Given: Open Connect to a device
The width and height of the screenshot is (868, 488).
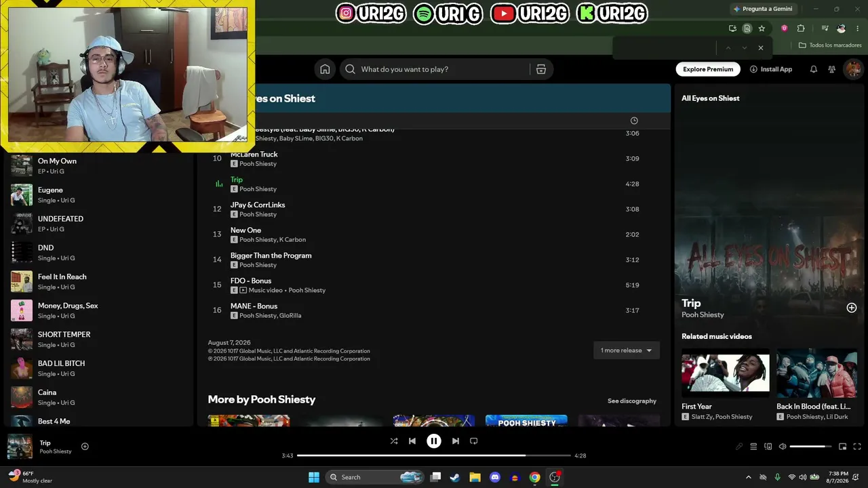Looking at the screenshot, I should (768, 447).
